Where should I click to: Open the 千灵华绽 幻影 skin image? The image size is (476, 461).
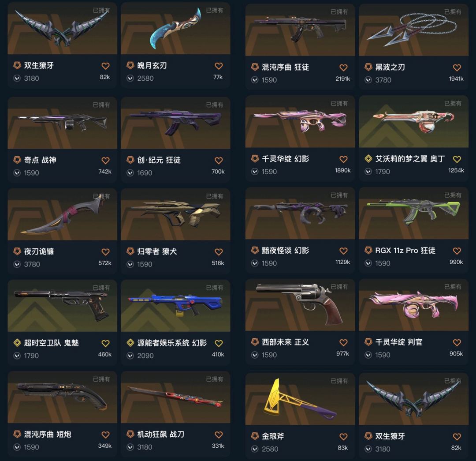(x=300, y=122)
